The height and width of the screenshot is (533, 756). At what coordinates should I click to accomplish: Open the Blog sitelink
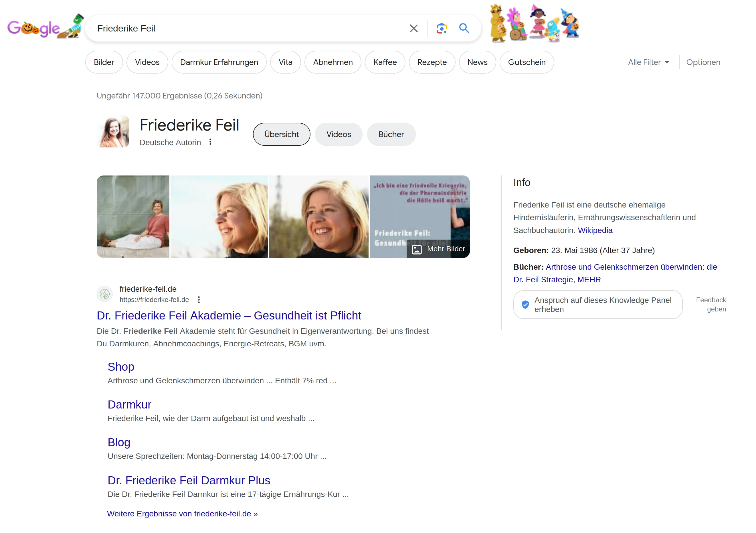tap(119, 443)
